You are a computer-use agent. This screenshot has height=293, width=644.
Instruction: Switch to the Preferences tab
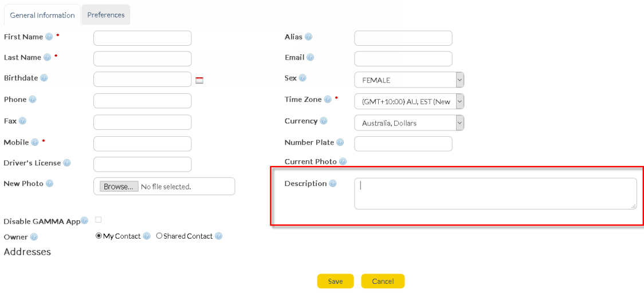[x=106, y=15]
